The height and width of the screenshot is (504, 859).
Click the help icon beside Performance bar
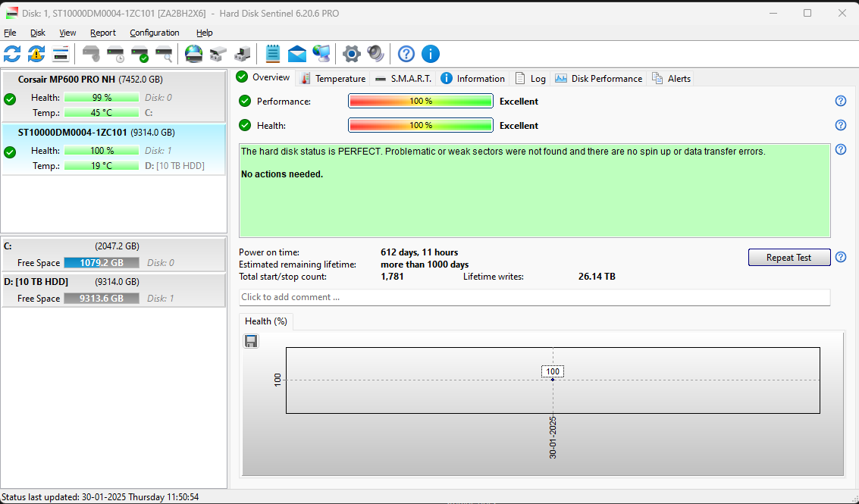[x=840, y=102]
